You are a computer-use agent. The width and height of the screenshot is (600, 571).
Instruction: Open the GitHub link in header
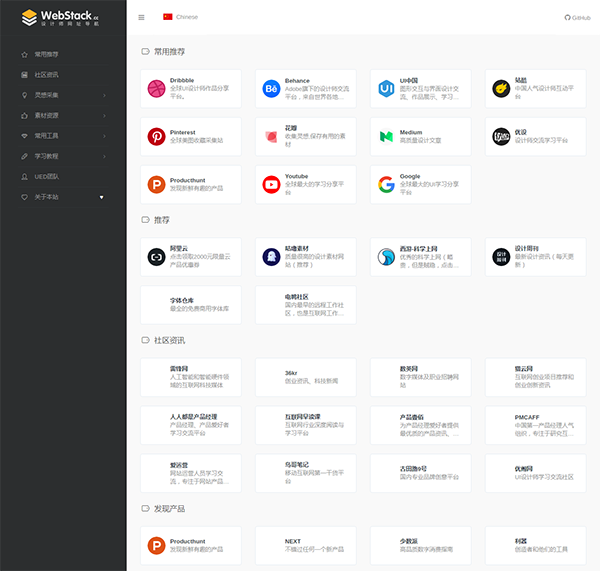[577, 18]
